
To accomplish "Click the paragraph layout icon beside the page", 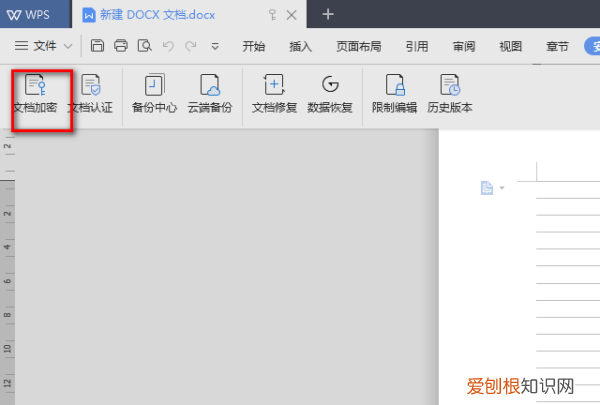I will point(487,188).
